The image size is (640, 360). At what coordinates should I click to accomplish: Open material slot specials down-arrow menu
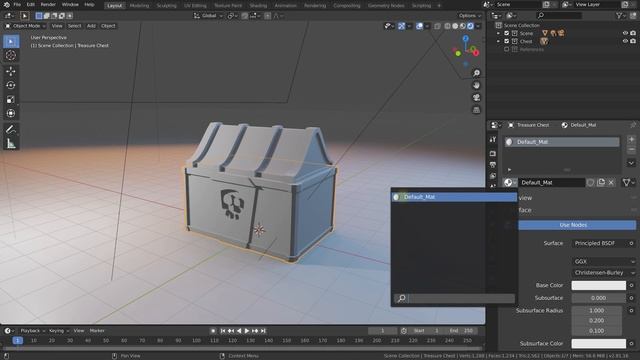(x=631, y=163)
